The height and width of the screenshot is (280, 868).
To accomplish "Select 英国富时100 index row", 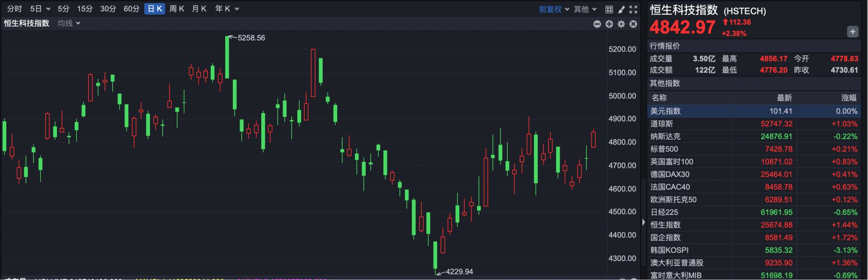I will click(754, 162).
